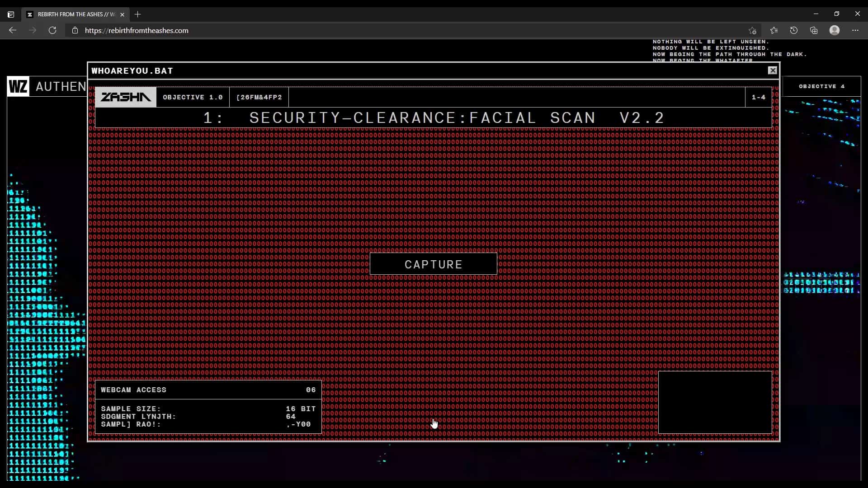Viewport: 868px width, 488px height.
Task: Select the REBIRTH FROM THE ASHES tab
Action: pyautogui.click(x=75, y=14)
